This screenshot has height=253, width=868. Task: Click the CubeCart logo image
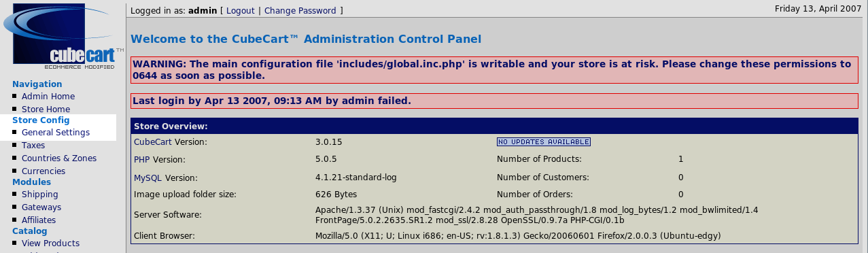tap(63, 37)
